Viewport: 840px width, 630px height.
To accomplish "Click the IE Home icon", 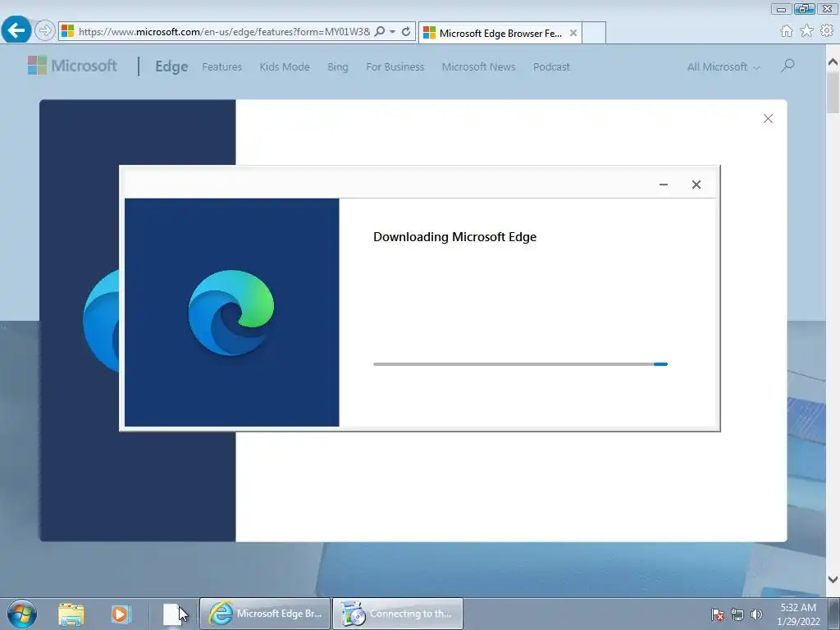I will pos(787,31).
